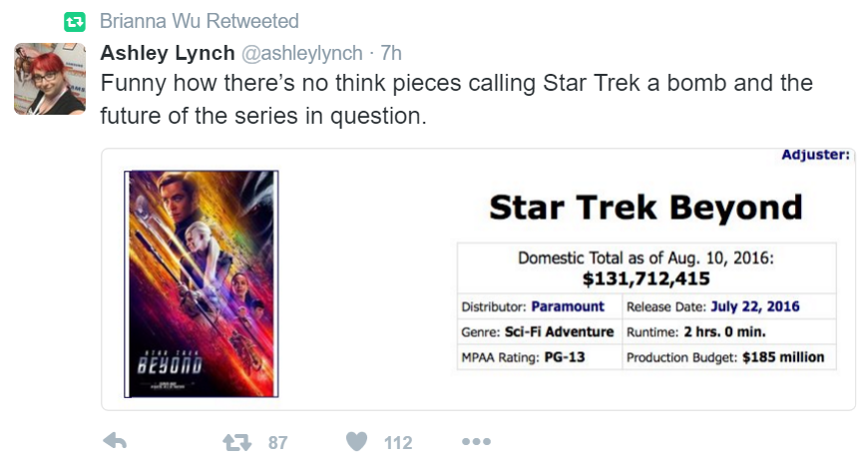Click the green retweeted badge icon
The width and height of the screenshot is (868, 468).
point(75,22)
